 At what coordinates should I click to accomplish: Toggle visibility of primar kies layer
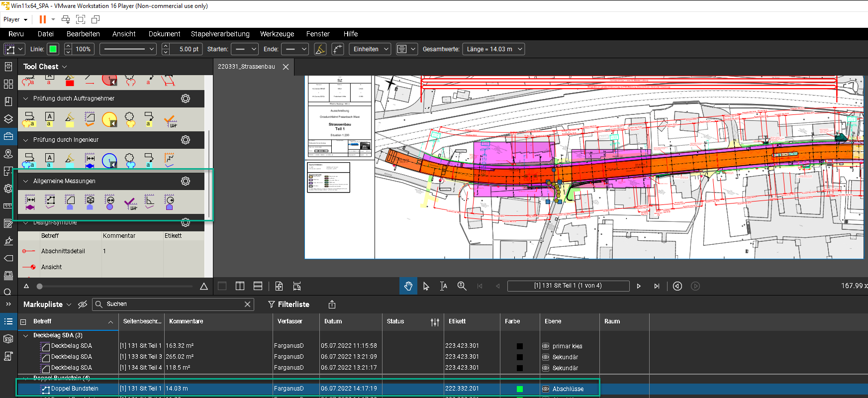coord(546,346)
